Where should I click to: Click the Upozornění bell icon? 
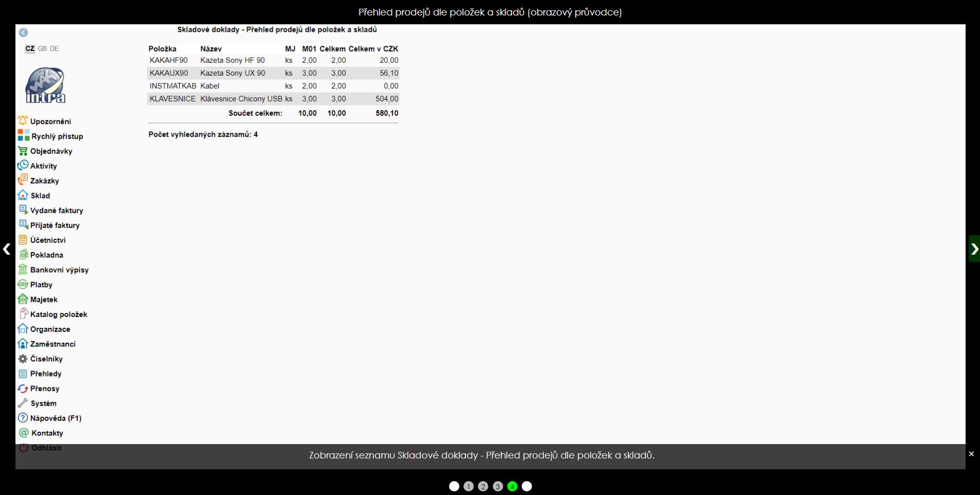(23, 121)
